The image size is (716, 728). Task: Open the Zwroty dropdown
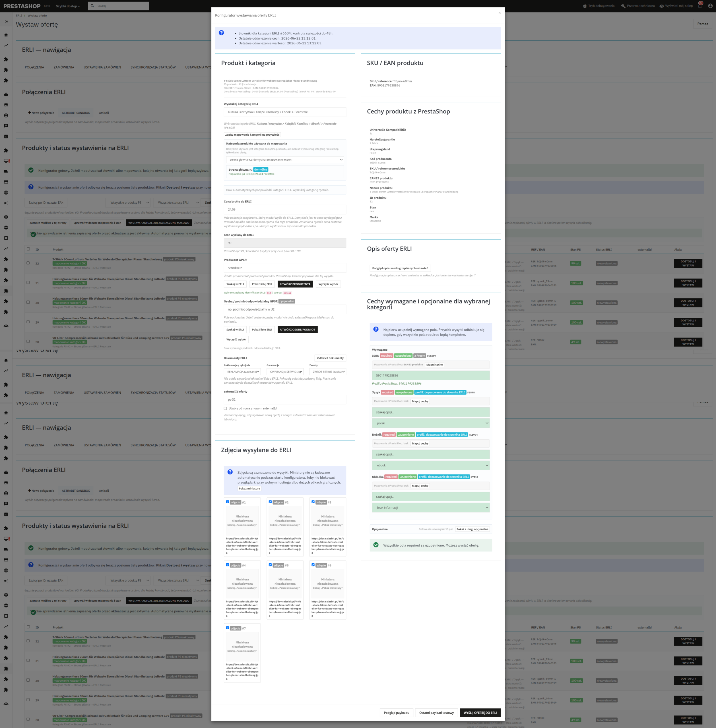click(x=327, y=372)
